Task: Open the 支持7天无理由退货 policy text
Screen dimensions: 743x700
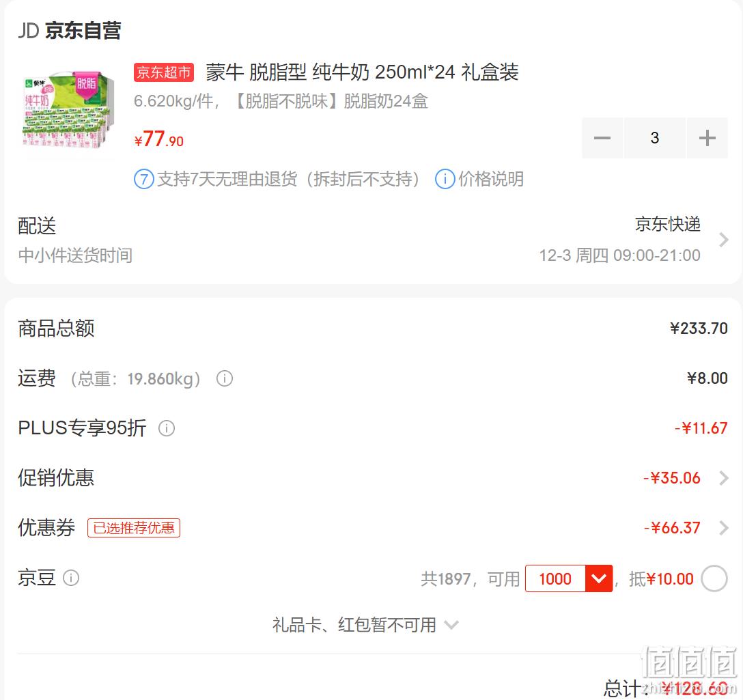Action: (x=288, y=179)
